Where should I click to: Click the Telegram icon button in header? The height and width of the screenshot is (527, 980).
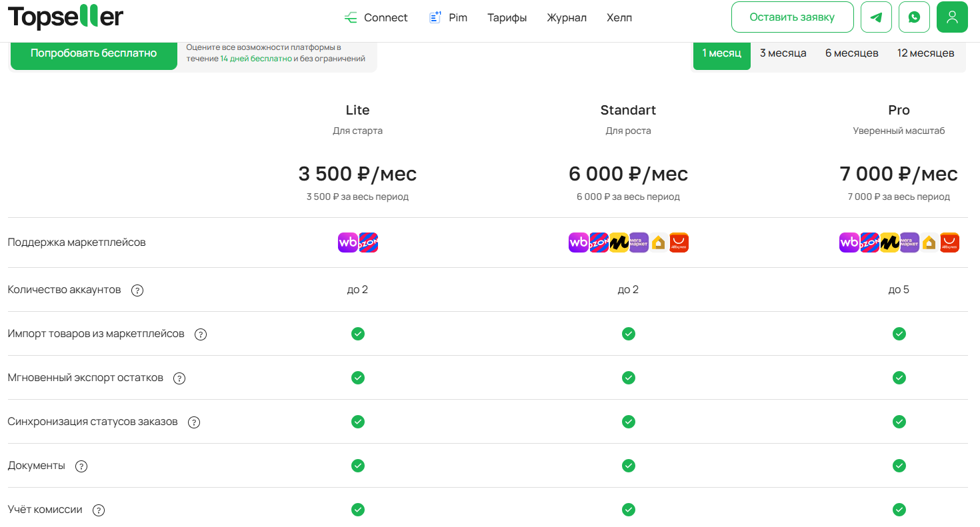pos(876,17)
